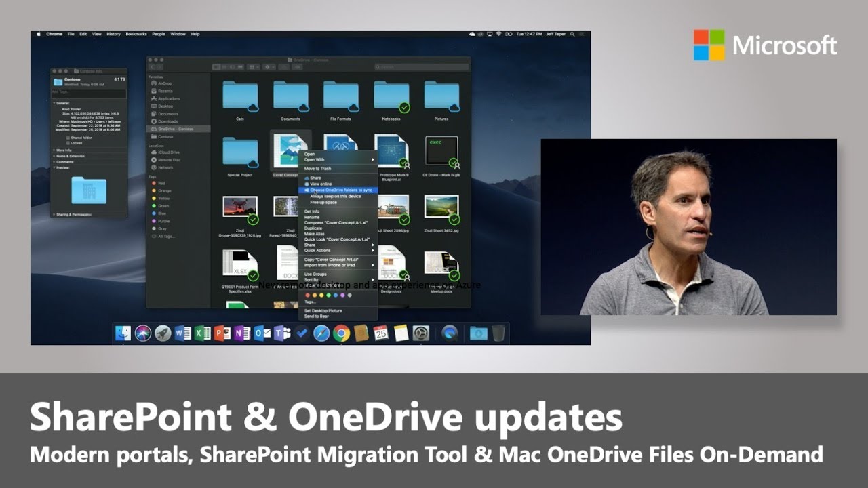Open Safari compass icon in Dock
Viewport: 868px width, 488px height.
tap(321, 333)
